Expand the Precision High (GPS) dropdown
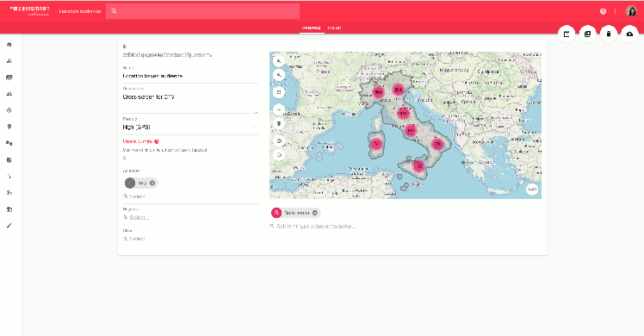The width and height of the screenshot is (644, 336). pyautogui.click(x=190, y=128)
